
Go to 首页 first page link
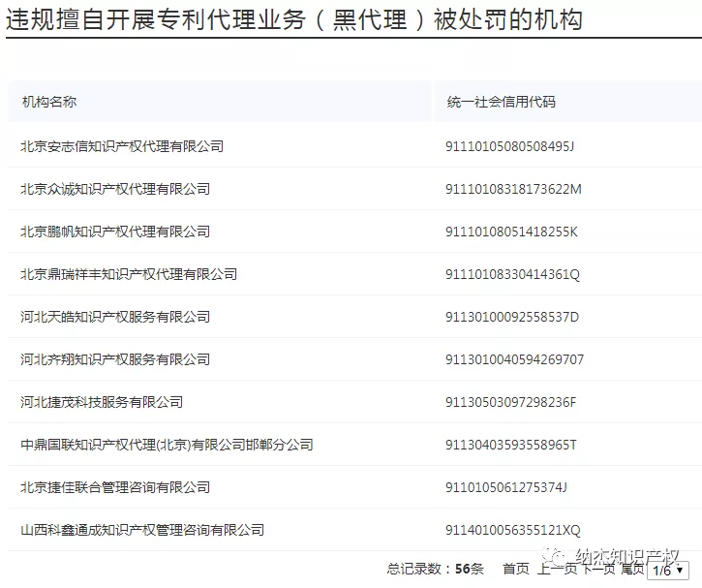coord(516,569)
